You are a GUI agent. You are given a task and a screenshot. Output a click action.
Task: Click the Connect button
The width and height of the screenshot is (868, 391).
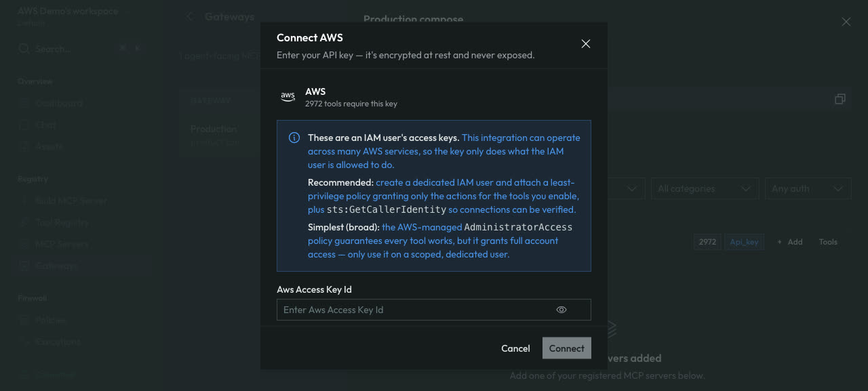[566, 348]
